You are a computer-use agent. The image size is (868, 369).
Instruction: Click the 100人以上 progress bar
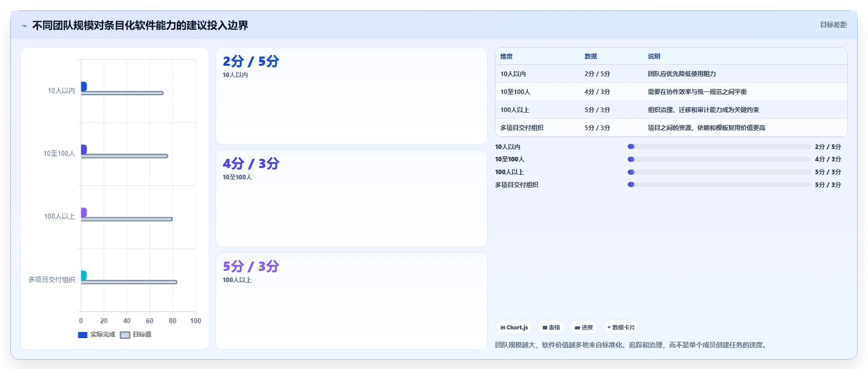tap(719, 172)
